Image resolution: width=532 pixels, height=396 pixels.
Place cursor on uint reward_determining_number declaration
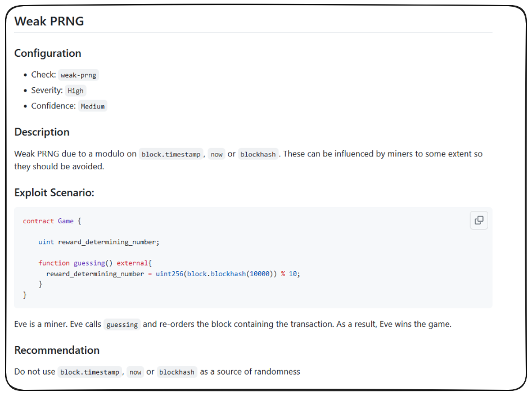tap(99, 242)
